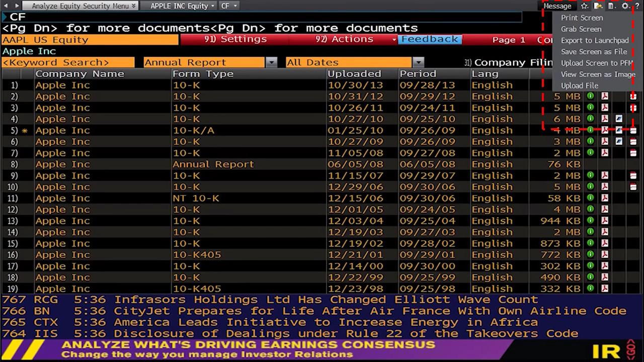Click the green info icon for row 2
This screenshot has width=644, height=362.
(x=590, y=96)
